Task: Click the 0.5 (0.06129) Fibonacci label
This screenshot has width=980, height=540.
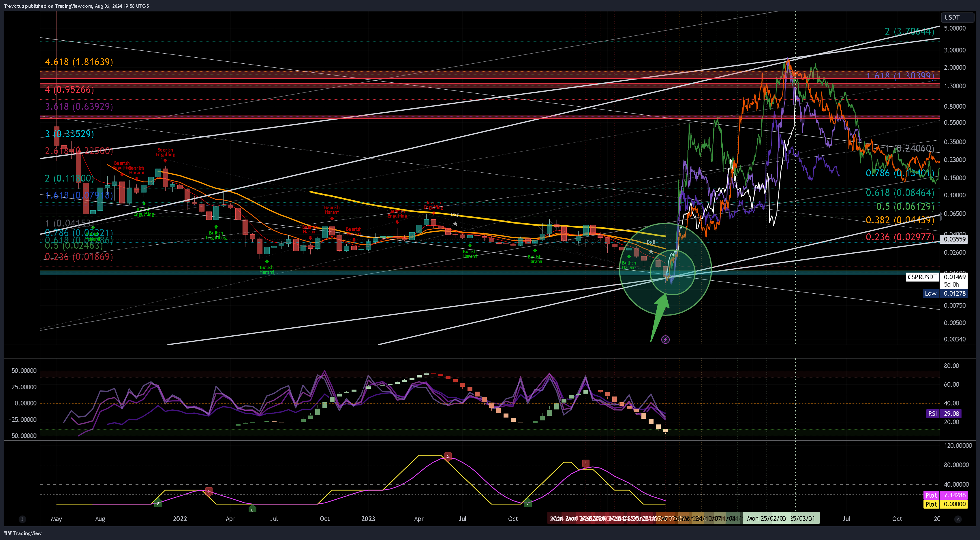Action: pos(905,206)
